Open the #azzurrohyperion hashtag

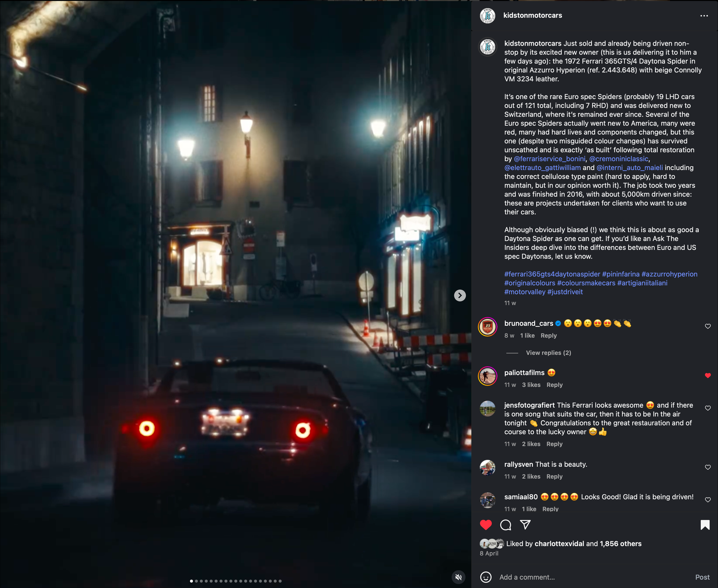pyautogui.click(x=669, y=274)
